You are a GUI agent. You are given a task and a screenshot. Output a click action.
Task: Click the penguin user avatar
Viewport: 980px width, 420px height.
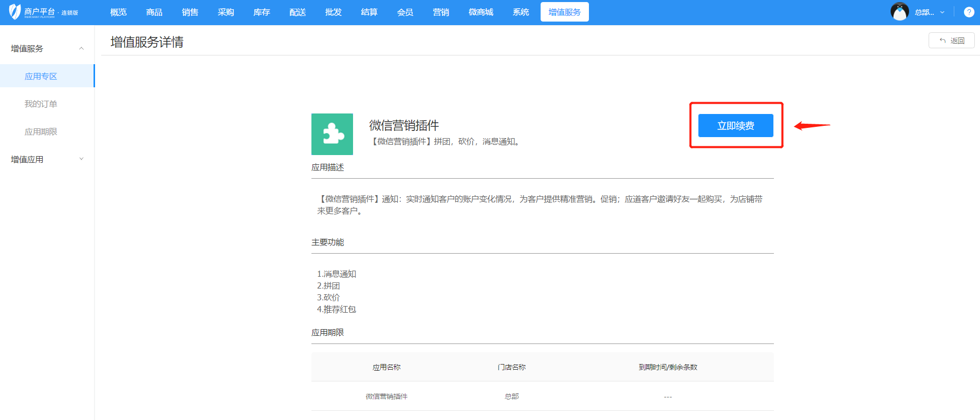click(x=899, y=12)
